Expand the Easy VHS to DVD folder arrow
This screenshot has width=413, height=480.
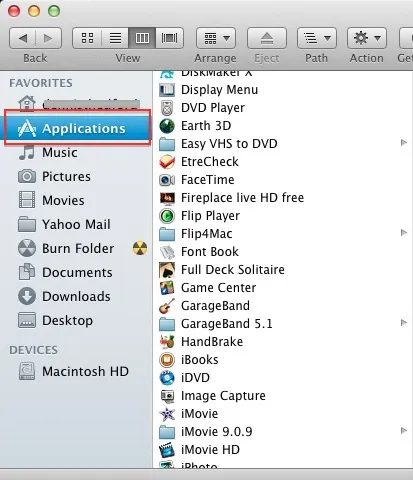coord(404,143)
